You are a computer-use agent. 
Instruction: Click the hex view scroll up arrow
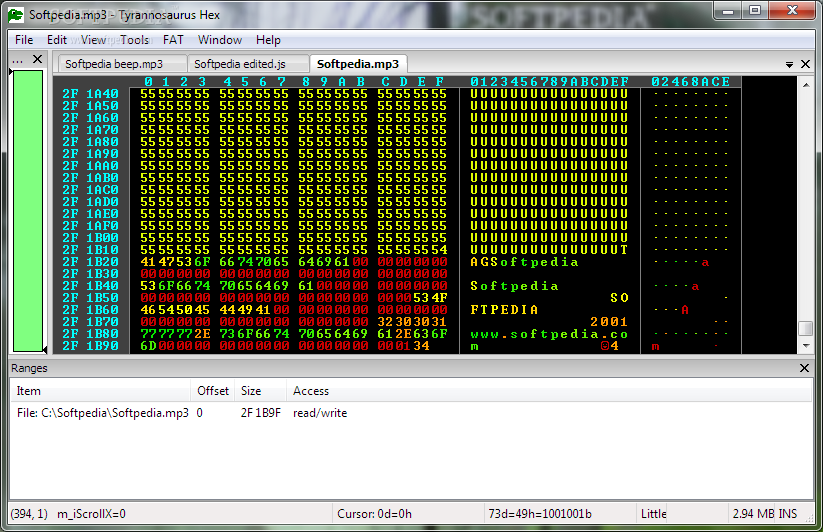click(x=806, y=84)
